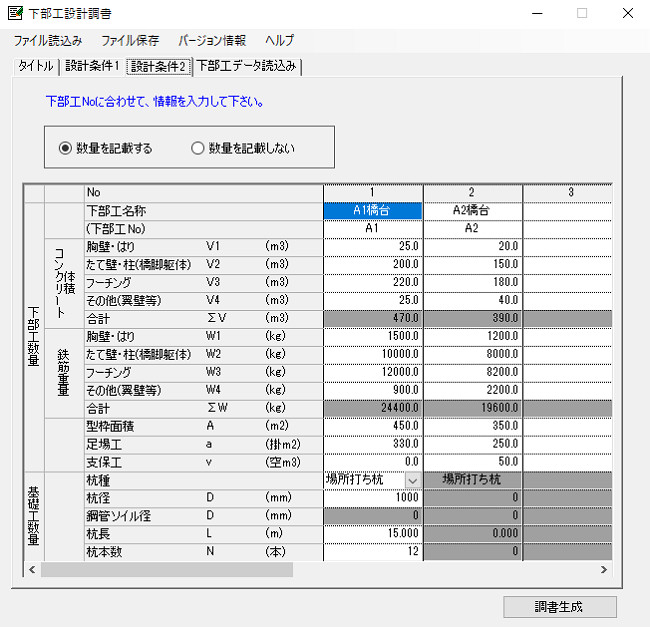Switch to 下部工データ読込み tab
Screen dimensions: 650x627
point(247,66)
